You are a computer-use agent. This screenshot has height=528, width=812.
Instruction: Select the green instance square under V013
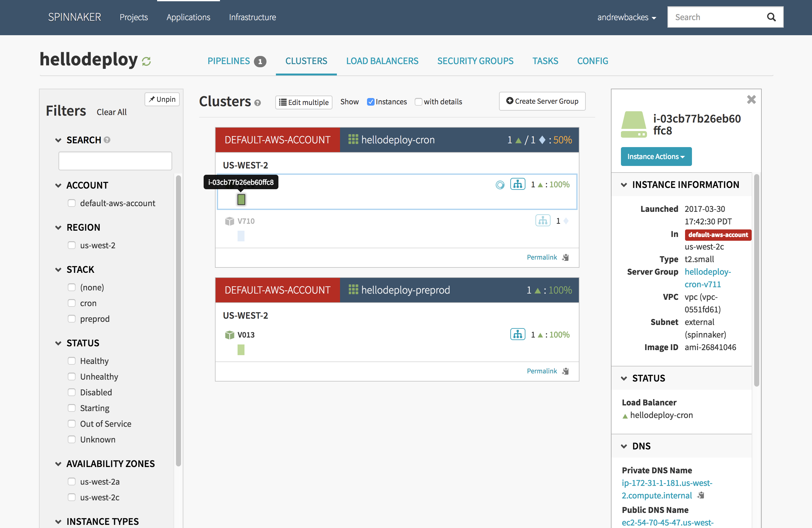(x=241, y=350)
